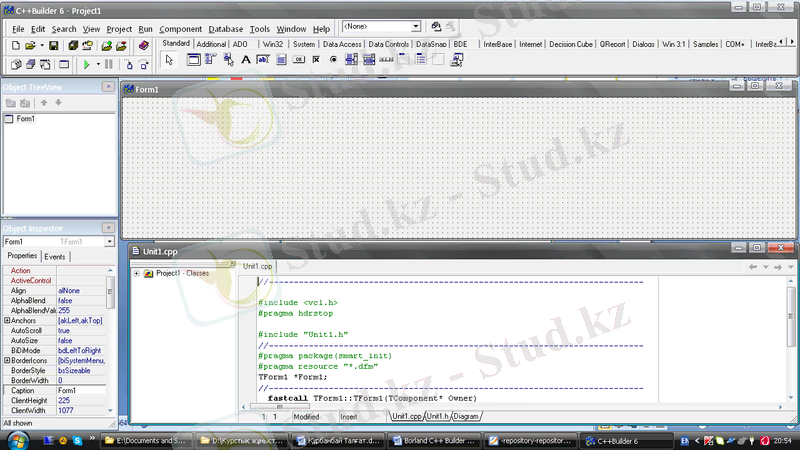The image size is (800, 450).
Task: Close the Object TreeView panel
Action: 108,87
